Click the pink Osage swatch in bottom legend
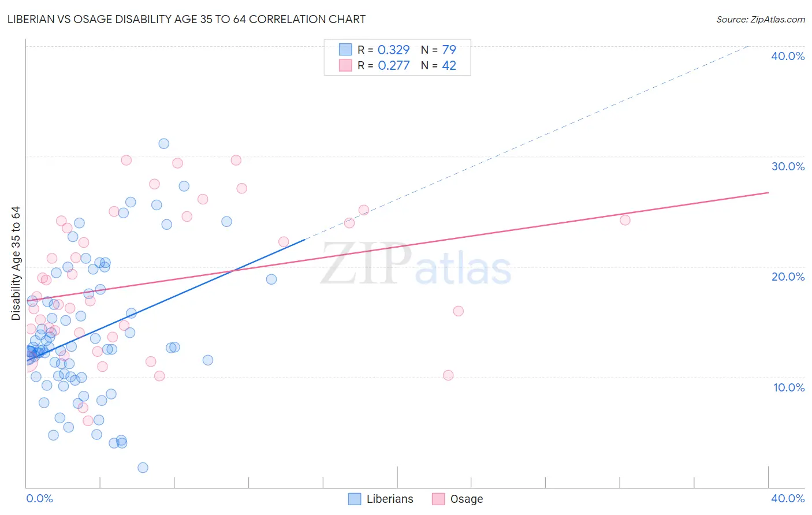This screenshot has width=812, height=515. (x=438, y=499)
